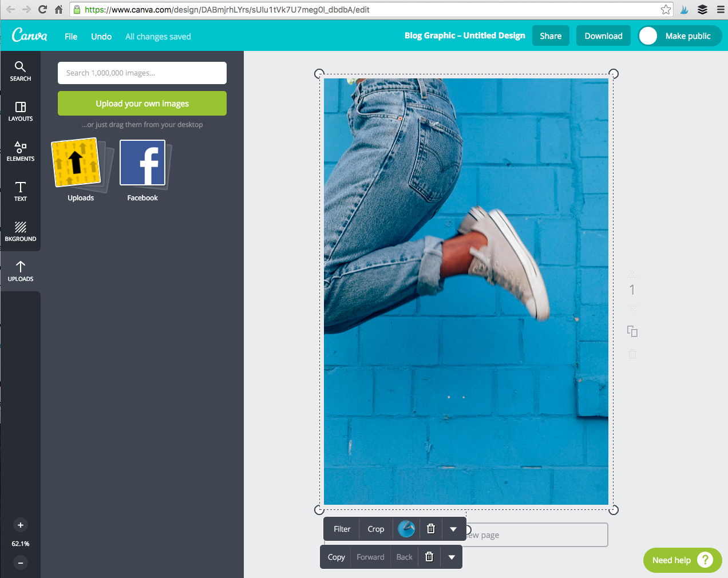This screenshot has width=728, height=578.
Task: Click the blue sail extension icon
Action: (684, 9)
